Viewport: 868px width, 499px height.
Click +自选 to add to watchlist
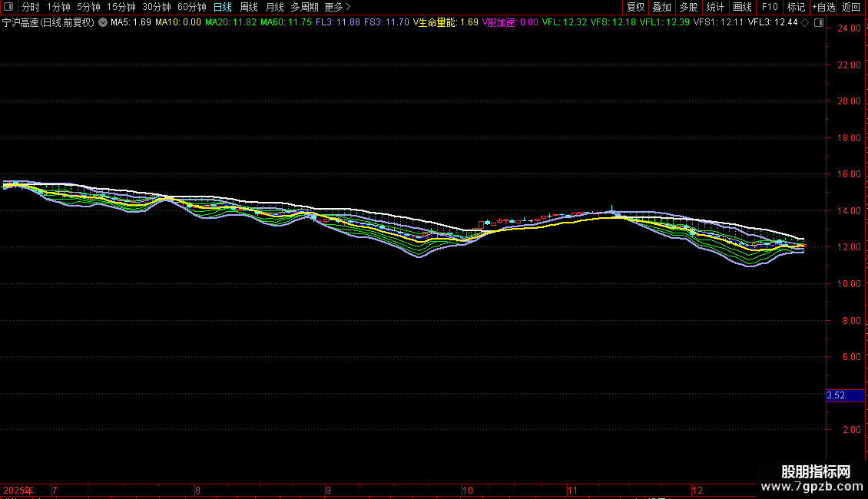click(823, 7)
